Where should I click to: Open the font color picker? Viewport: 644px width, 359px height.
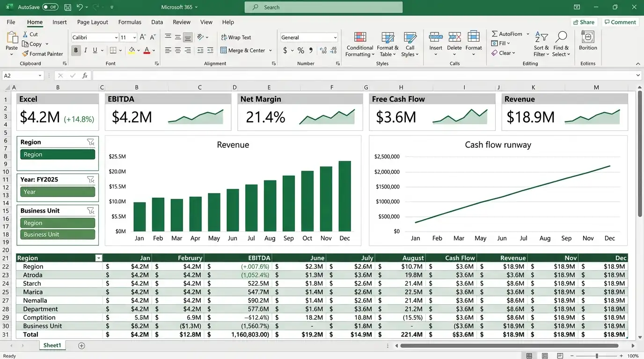click(154, 50)
